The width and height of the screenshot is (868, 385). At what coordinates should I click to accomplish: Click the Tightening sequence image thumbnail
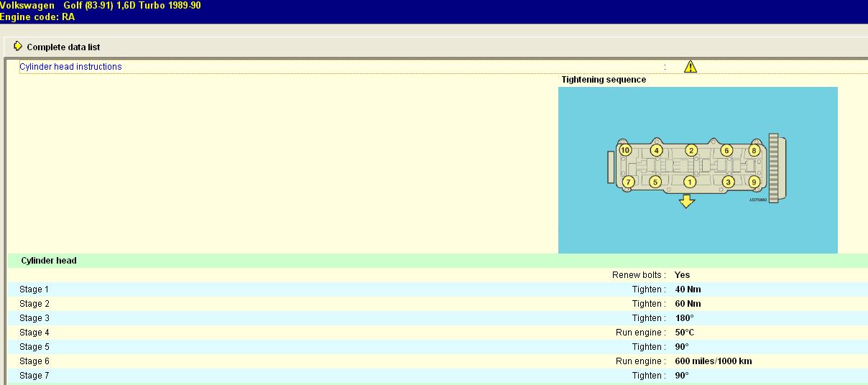pyautogui.click(x=698, y=170)
